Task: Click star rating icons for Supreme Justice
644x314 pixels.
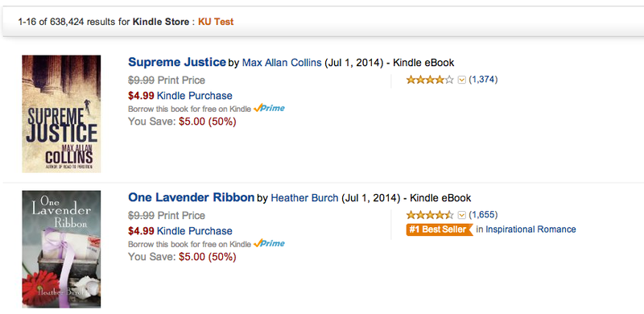Action: point(430,80)
